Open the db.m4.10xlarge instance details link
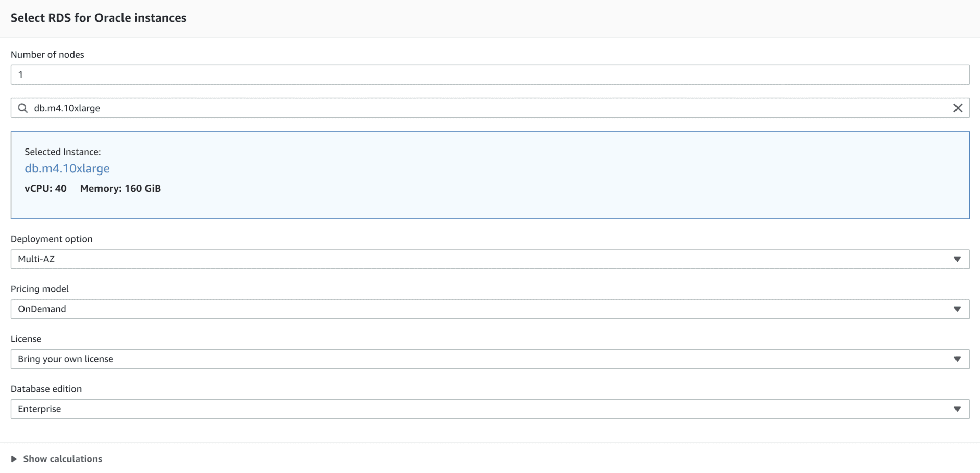 [x=67, y=168]
